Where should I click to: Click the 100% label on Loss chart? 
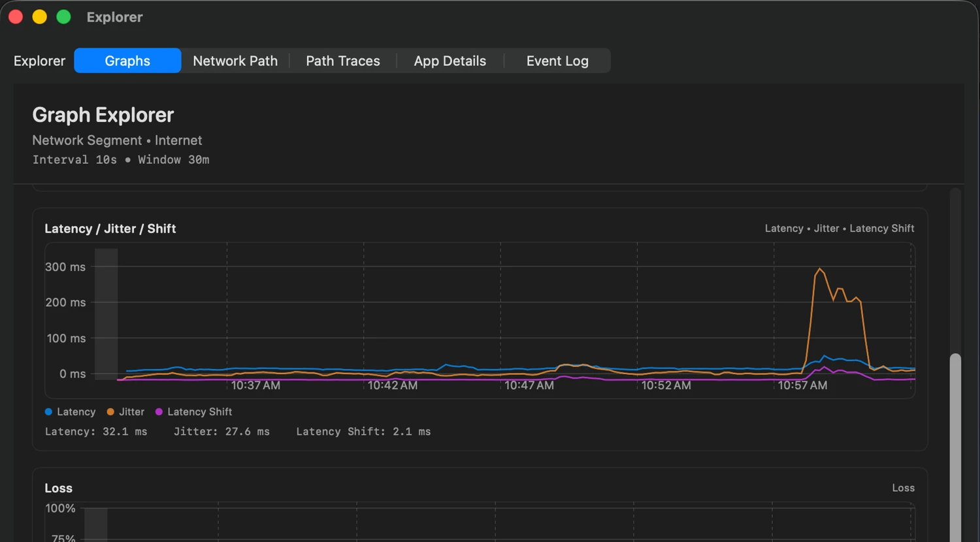tap(60, 508)
